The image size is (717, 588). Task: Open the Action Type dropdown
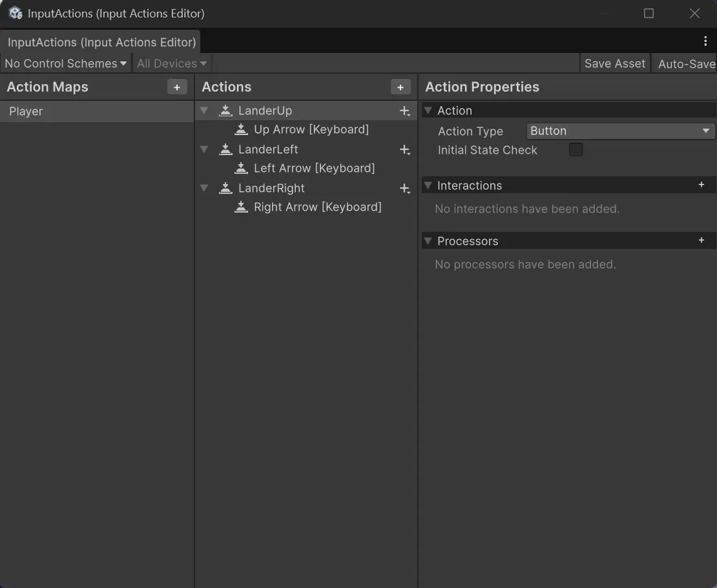coord(620,131)
